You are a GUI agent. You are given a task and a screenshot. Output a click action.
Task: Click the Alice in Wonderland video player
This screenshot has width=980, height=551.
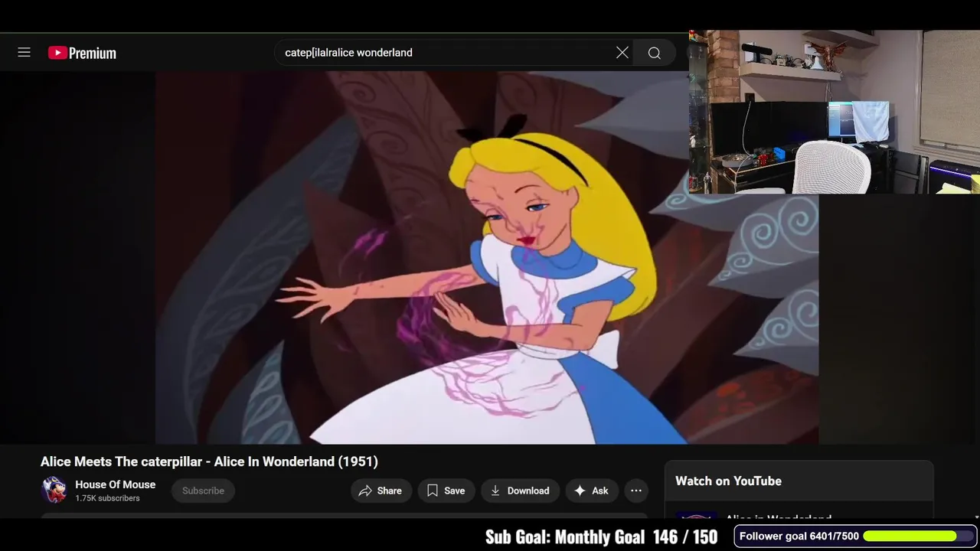[487, 258]
